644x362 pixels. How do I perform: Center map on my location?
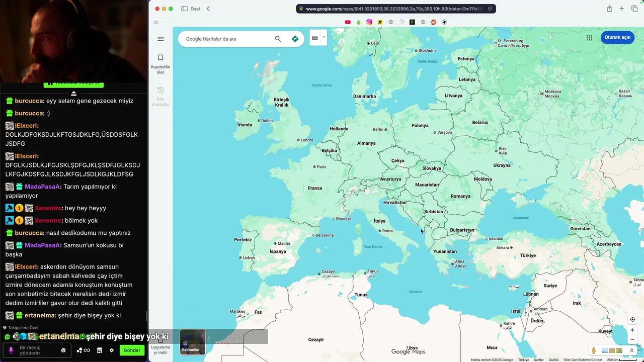coord(632,320)
